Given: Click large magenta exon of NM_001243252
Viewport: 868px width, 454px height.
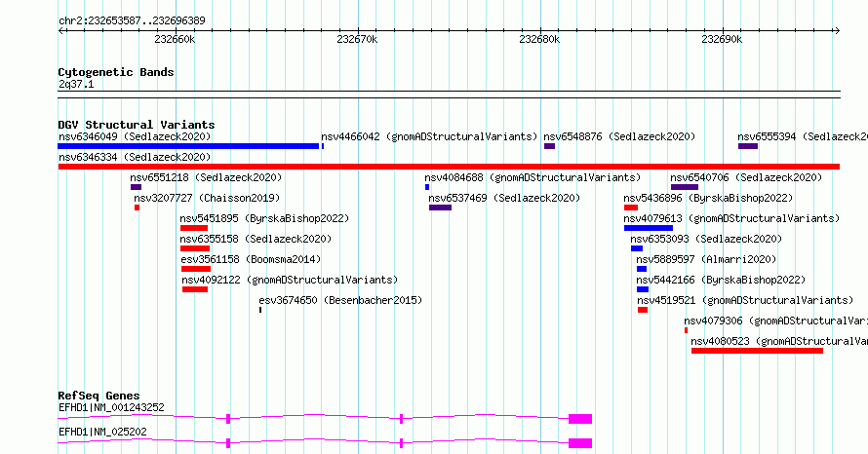Looking at the screenshot, I should point(580,419).
